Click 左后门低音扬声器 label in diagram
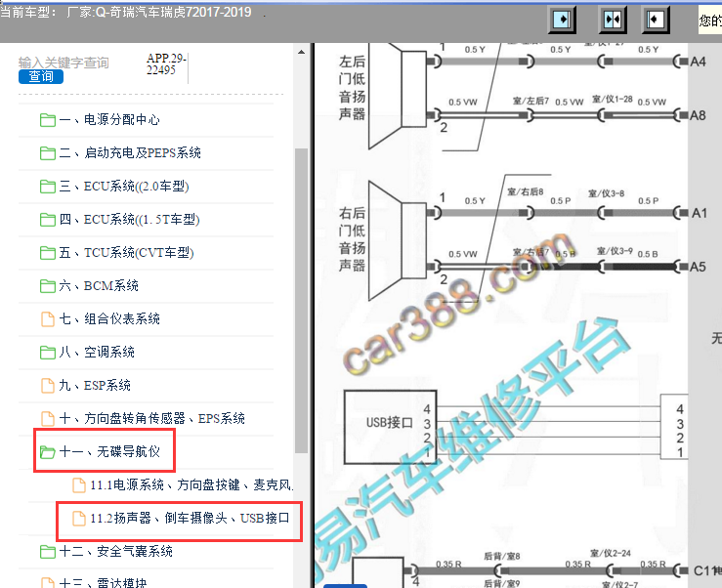 353,88
